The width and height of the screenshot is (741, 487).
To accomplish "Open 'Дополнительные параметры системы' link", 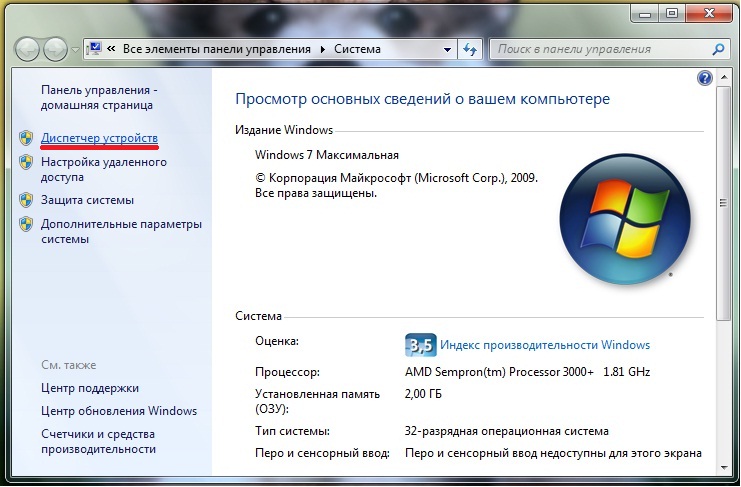I will pyautogui.click(x=121, y=231).
